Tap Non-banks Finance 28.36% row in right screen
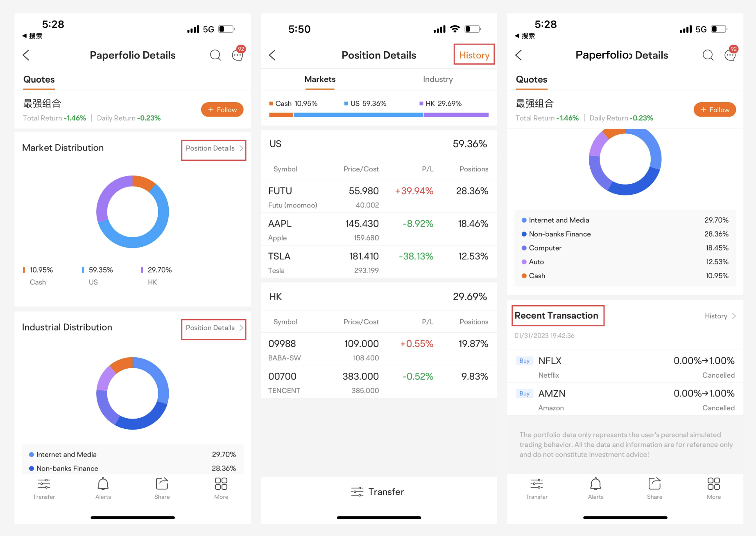This screenshot has height=536, width=756. (x=625, y=234)
